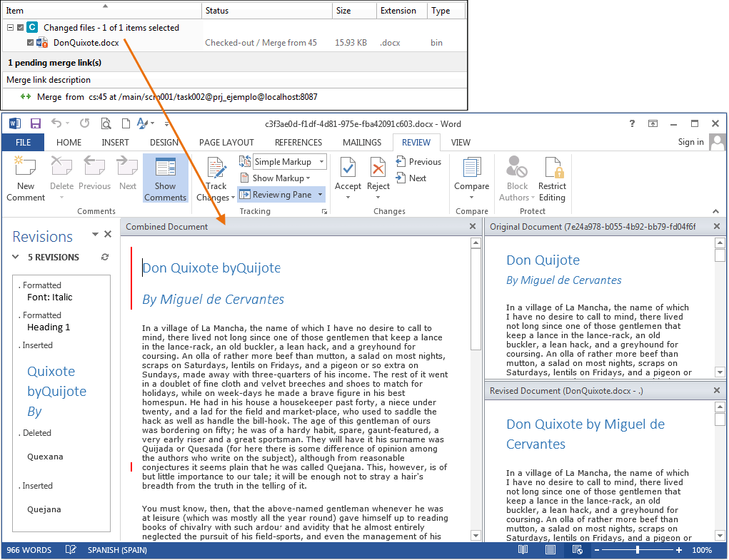The height and width of the screenshot is (560, 729).
Task: Click the Undo arrow icon
Action: 56,123
